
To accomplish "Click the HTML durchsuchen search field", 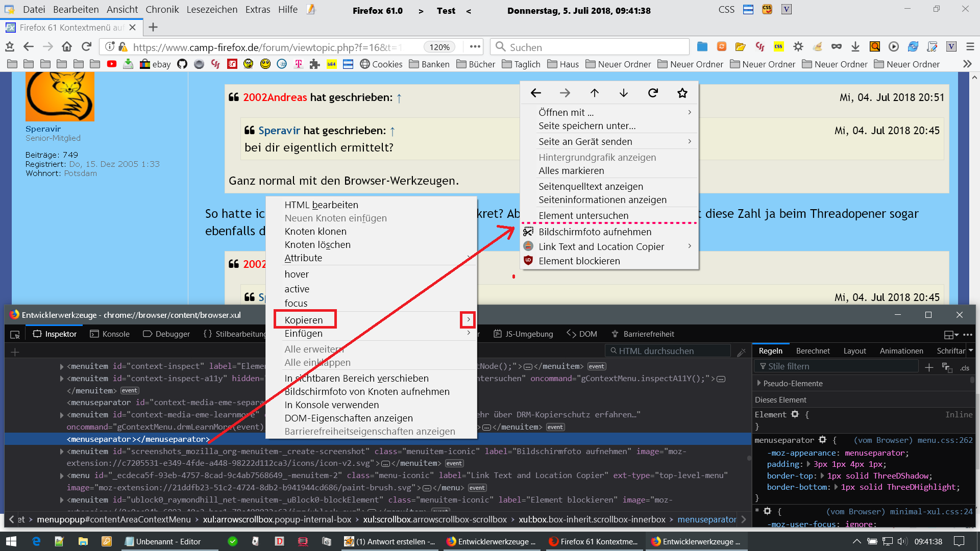I will tap(669, 351).
